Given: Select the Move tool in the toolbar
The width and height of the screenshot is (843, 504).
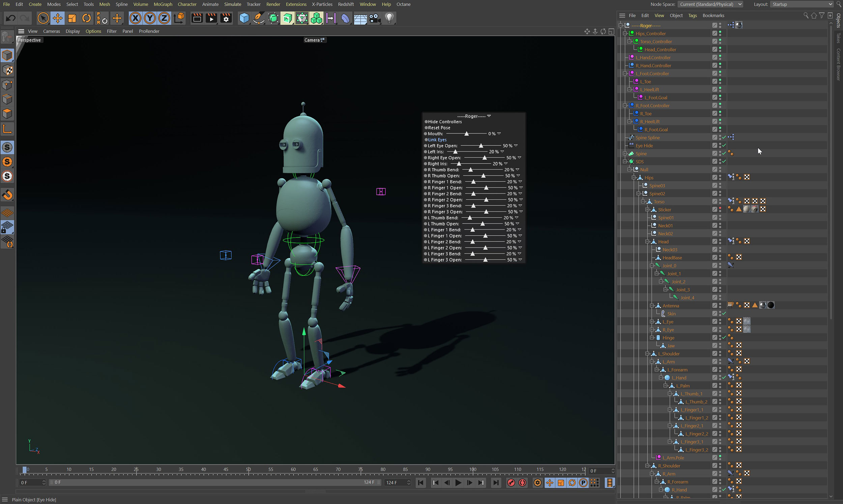Looking at the screenshot, I should (x=57, y=18).
